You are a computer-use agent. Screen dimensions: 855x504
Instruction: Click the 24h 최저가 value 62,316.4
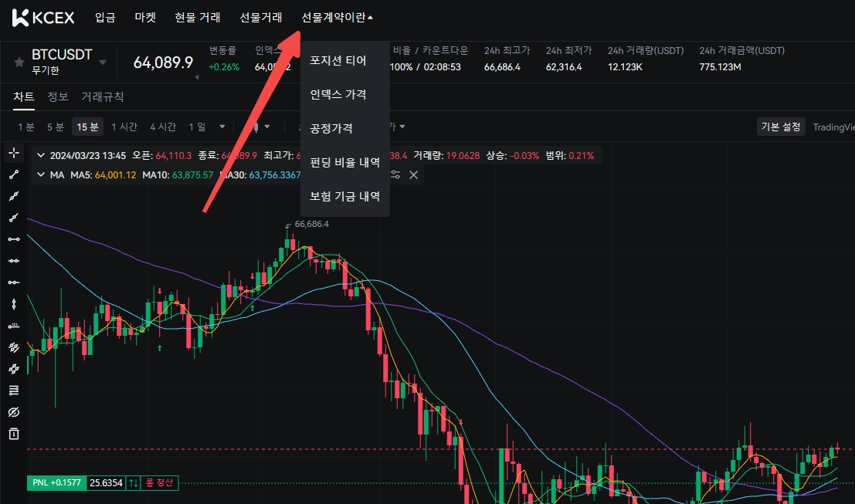click(x=564, y=67)
